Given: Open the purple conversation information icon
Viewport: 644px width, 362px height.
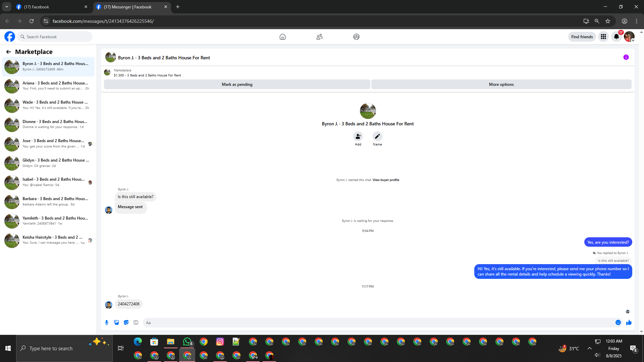Looking at the screenshot, I should click(x=626, y=57).
